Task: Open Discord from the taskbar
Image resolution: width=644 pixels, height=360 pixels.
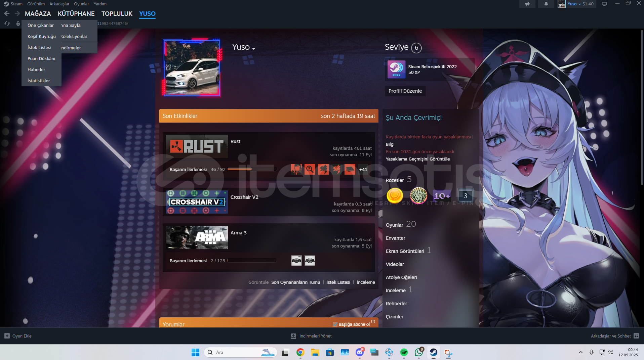Action: pos(360,352)
